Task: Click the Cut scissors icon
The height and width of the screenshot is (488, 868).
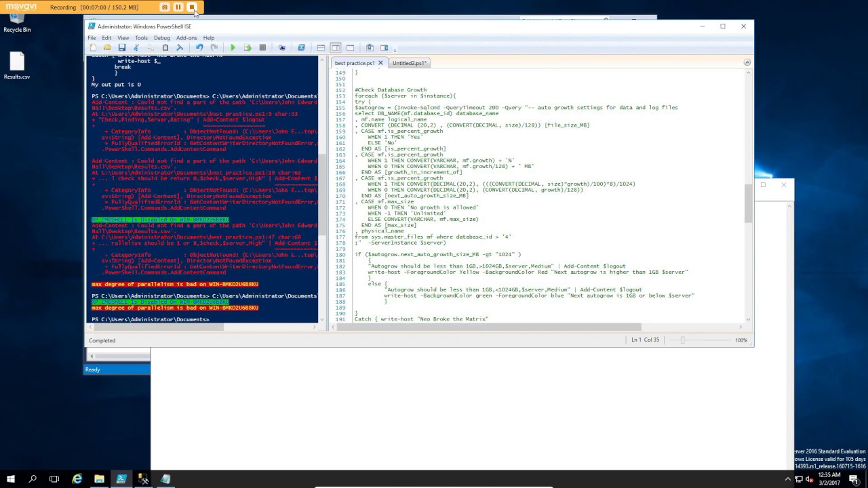Action: (136, 47)
